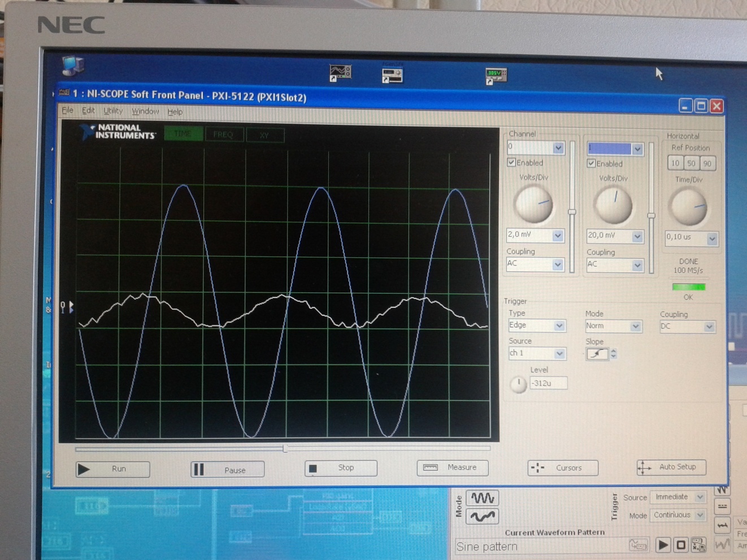Viewport: 747px width, 560px height.
Task: Switch to the TIME view tab
Action: [183, 134]
